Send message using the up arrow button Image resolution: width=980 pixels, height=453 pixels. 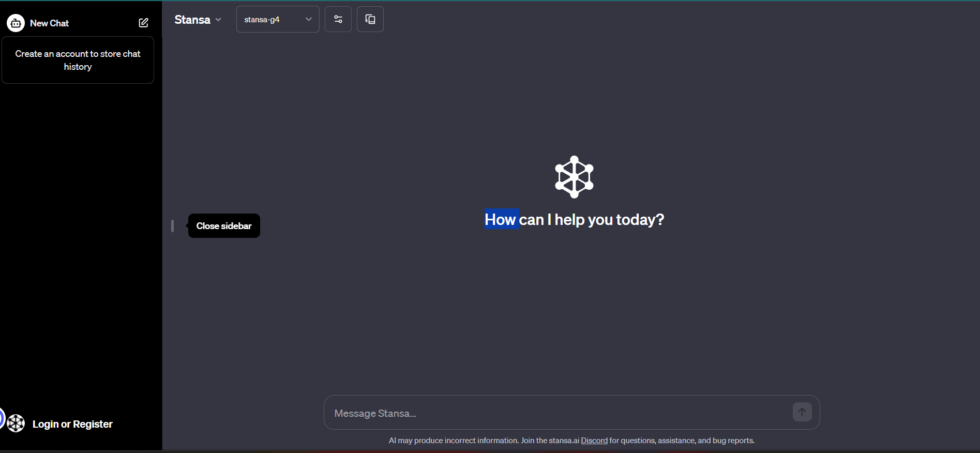point(802,412)
